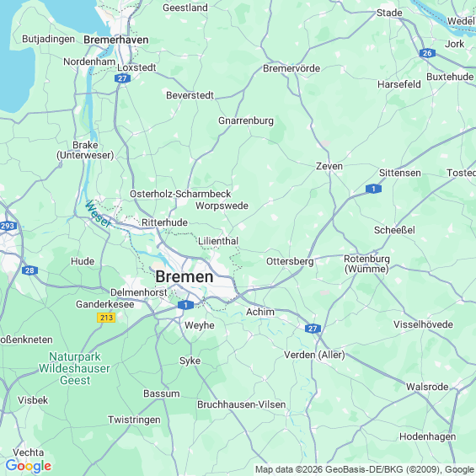Click the A26 highway shield near Jork

coord(427,53)
